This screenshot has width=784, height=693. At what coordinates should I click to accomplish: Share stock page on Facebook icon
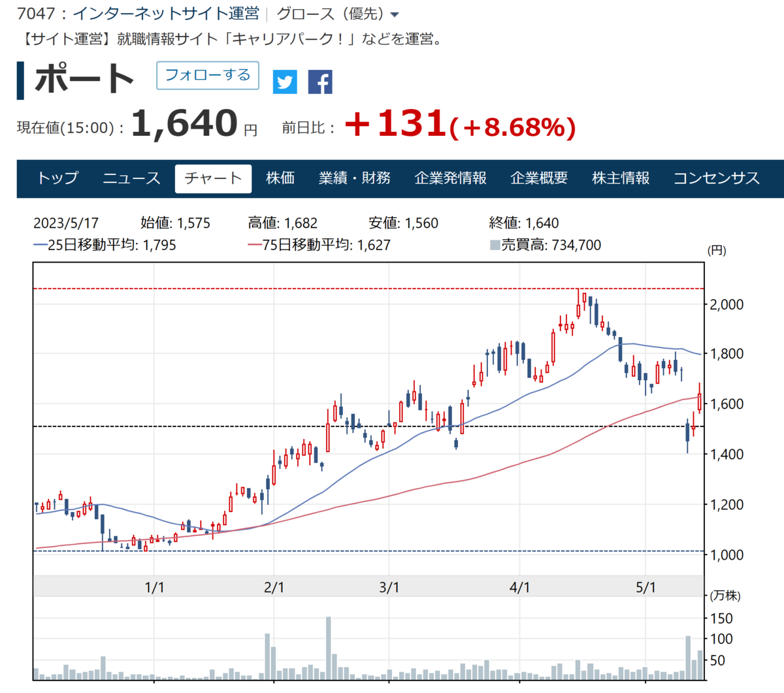point(320,82)
